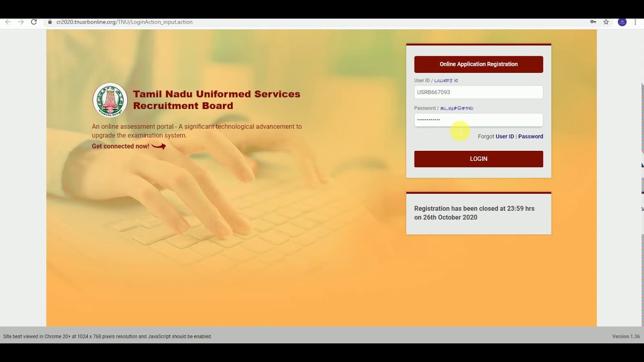Open Chrome three-dot menu

(x=636, y=22)
